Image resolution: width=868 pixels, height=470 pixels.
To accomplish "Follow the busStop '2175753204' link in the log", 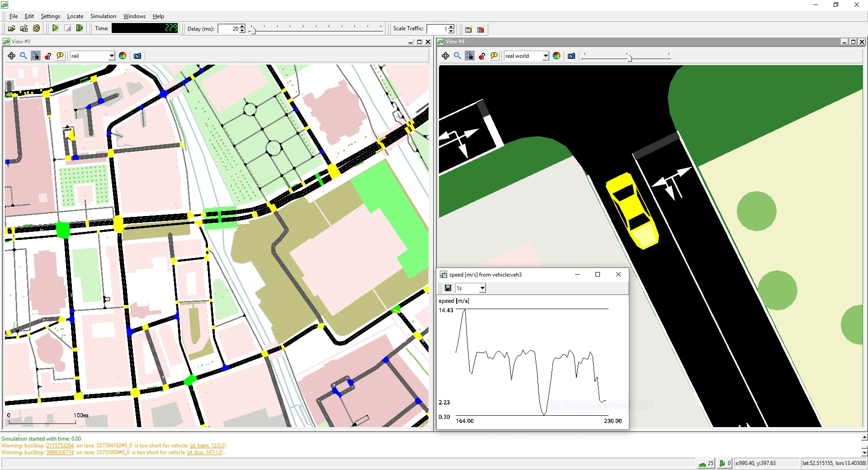I will [59, 445].
